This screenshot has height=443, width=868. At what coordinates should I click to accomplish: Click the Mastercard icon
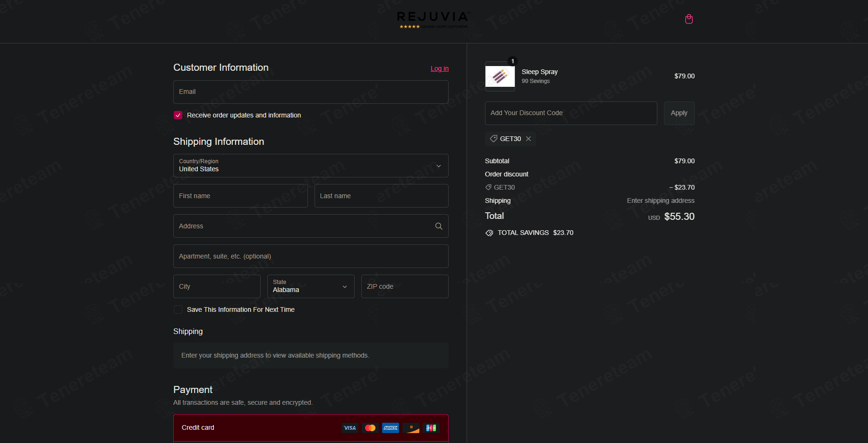click(x=370, y=428)
